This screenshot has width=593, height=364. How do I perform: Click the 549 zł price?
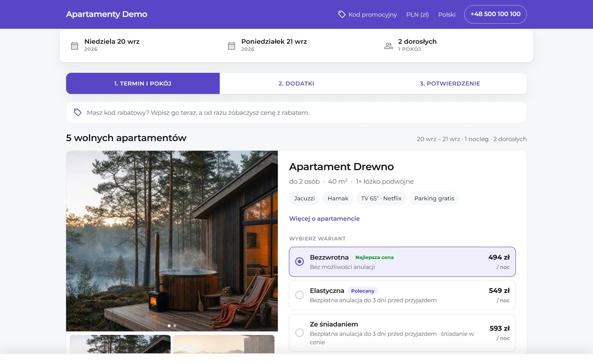pos(499,290)
